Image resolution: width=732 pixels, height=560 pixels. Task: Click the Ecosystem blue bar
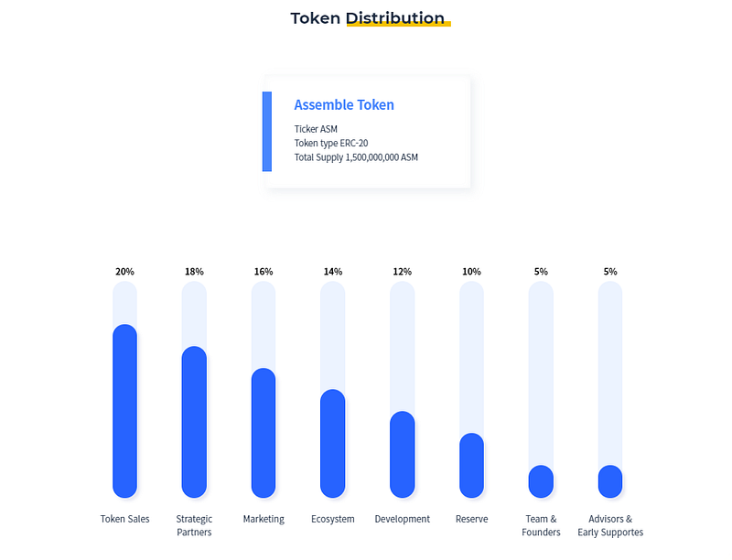[x=333, y=444]
